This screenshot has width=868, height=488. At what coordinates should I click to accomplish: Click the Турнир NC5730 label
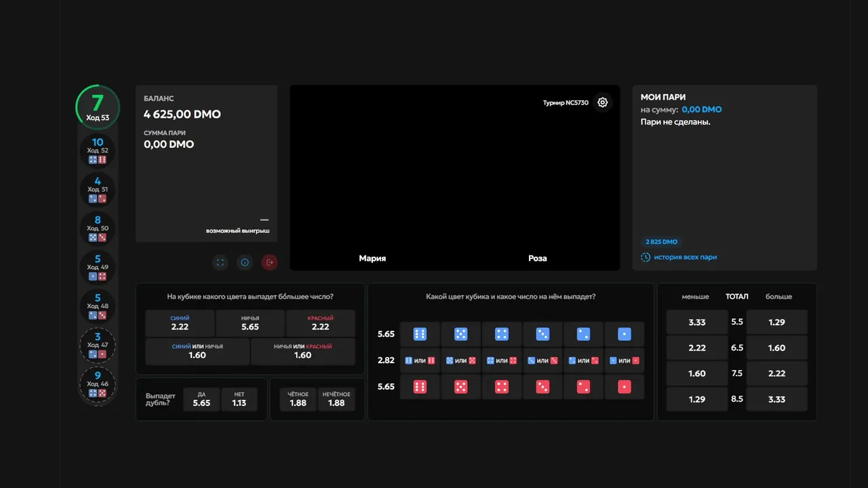coord(566,103)
